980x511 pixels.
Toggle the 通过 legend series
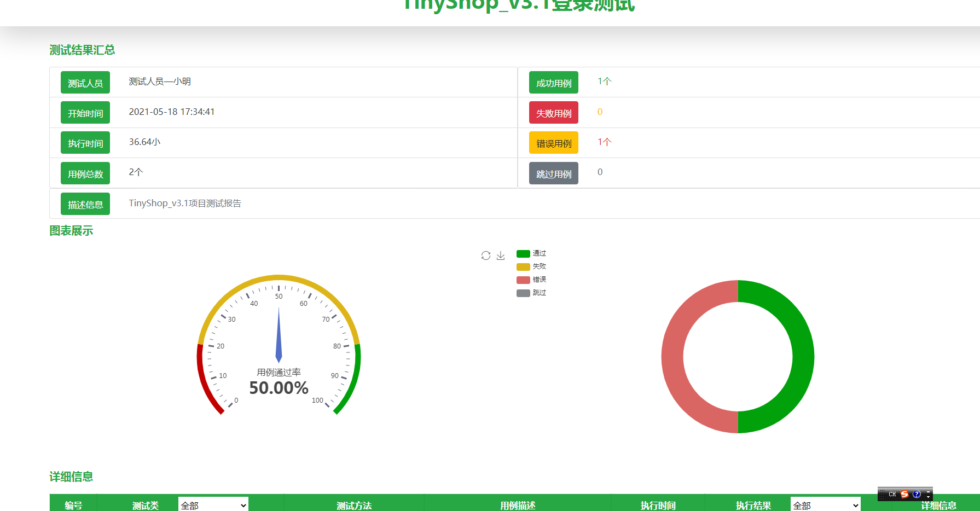tap(531, 253)
